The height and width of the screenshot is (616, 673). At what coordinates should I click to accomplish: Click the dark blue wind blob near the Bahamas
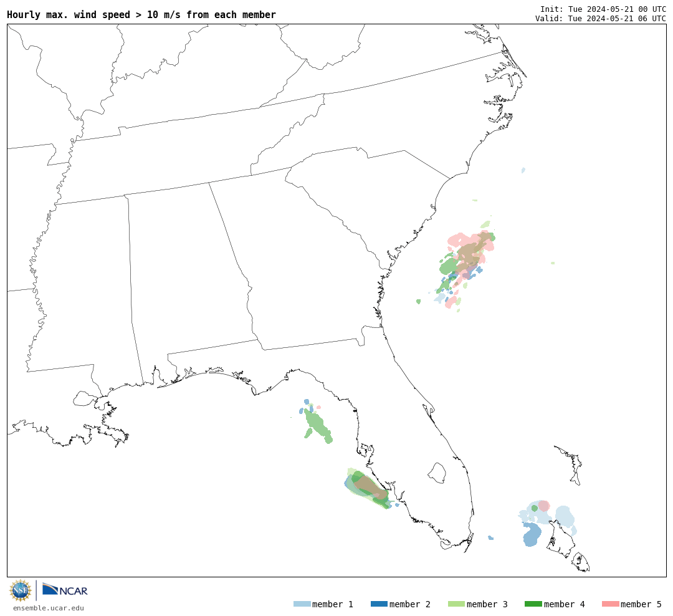tap(532, 534)
